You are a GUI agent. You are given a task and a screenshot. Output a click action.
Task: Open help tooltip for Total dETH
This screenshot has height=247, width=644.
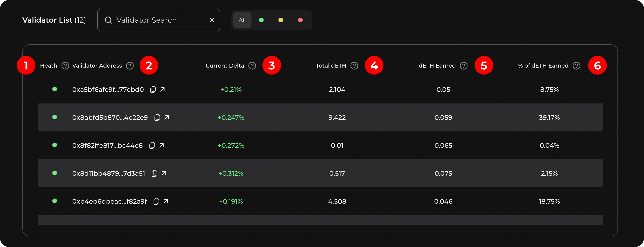(354, 66)
